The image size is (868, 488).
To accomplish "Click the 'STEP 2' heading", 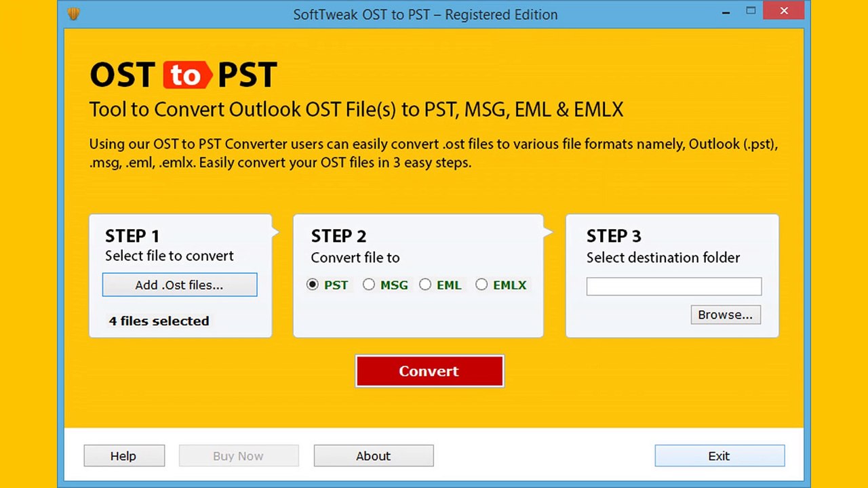I will 339,236.
